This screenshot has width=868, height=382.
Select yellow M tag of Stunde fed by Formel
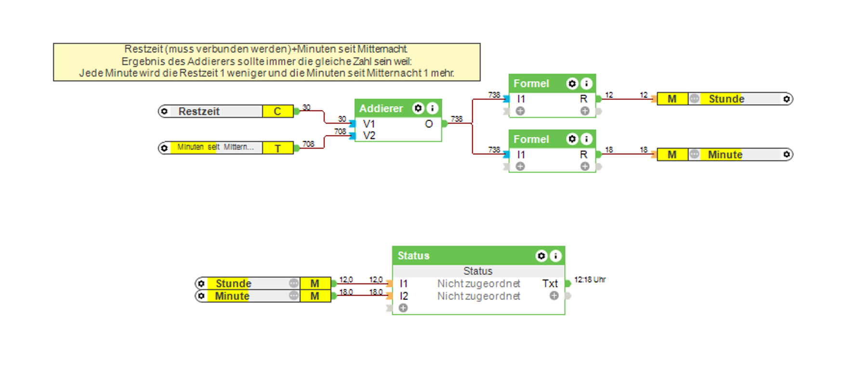click(x=672, y=99)
